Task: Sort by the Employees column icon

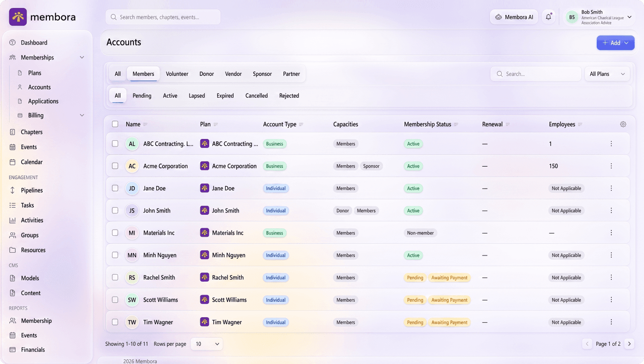Action: (580, 124)
